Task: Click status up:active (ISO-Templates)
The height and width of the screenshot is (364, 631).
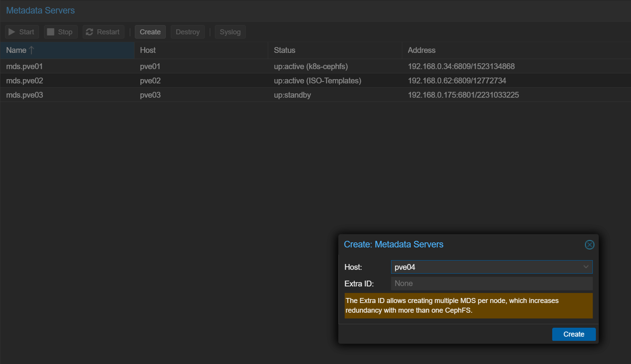Action: (x=317, y=81)
